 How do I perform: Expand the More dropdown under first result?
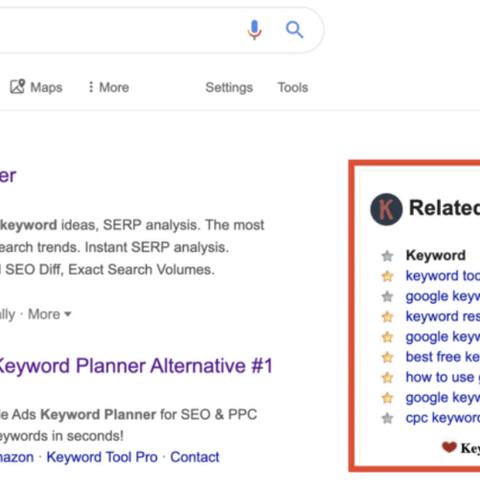click(50, 314)
